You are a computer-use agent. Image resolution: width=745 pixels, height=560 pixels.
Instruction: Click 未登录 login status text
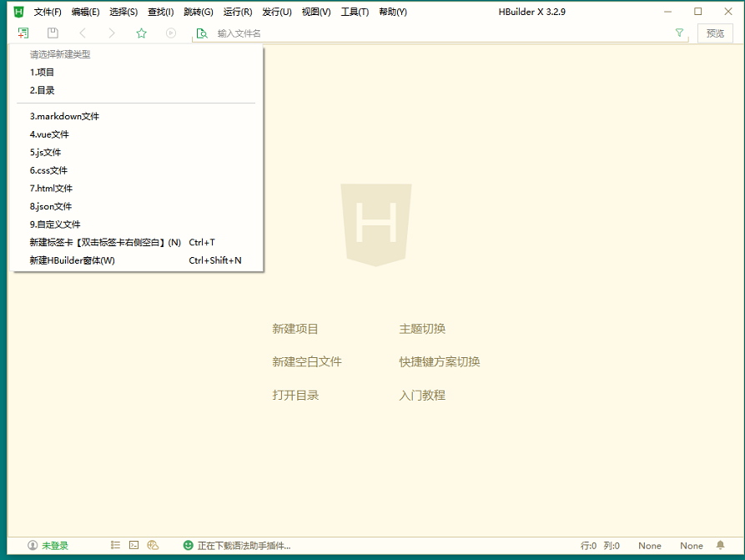[x=55, y=546]
